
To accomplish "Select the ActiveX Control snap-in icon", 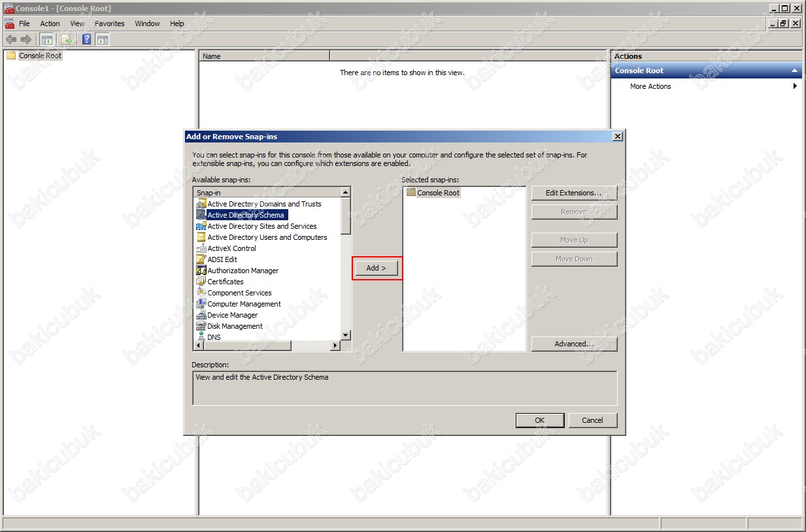I will [x=201, y=248].
